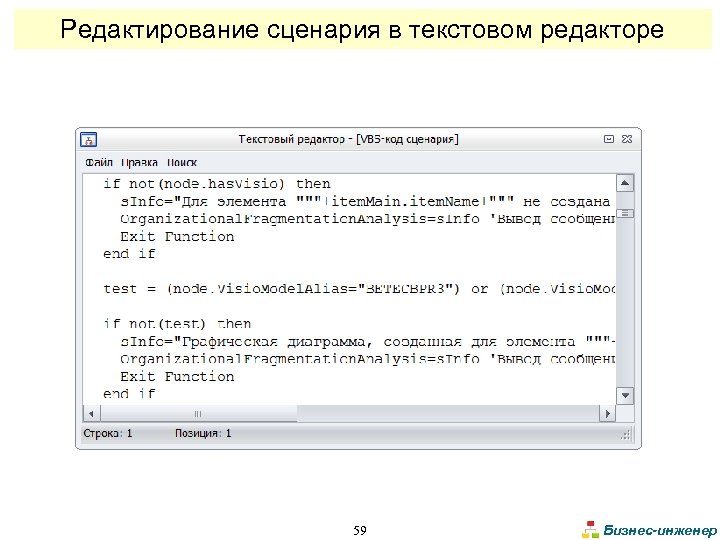Click the line starting 'sInfo="Для элемента'
The width and height of the screenshot is (720, 540).
point(367,202)
